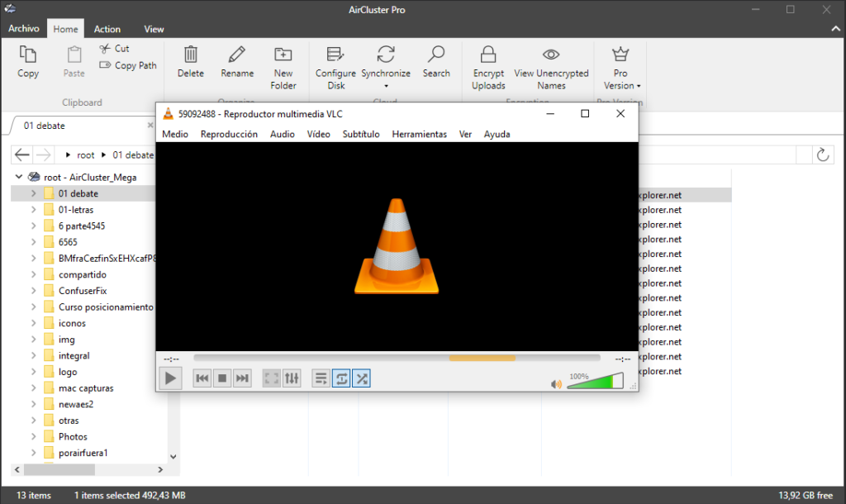
Task: Open VLC Audio menu
Action: [283, 134]
